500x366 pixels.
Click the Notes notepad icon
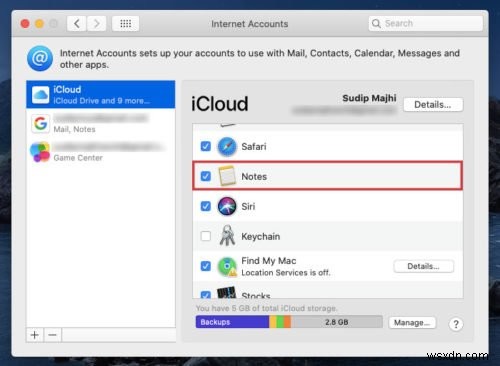tap(227, 176)
